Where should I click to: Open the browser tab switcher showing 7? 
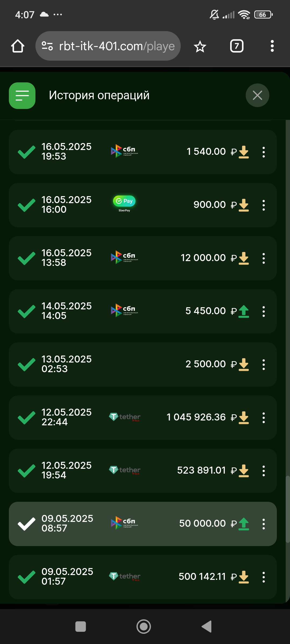[237, 46]
